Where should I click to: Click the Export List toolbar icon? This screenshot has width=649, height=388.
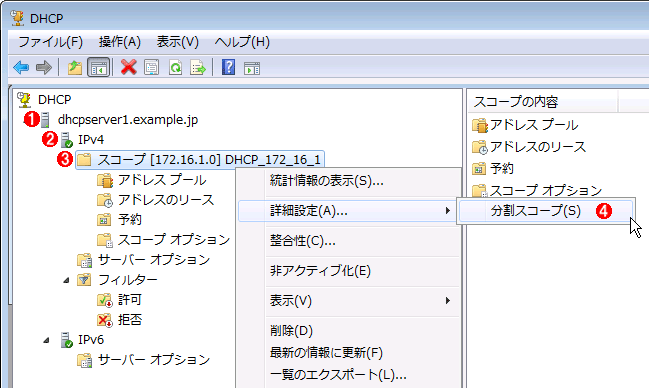point(198,67)
